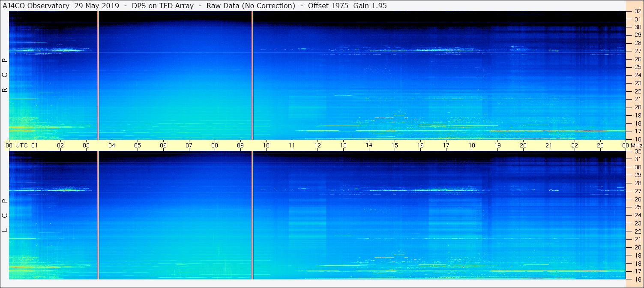This screenshot has width=644, height=288.
Task: Click the rotated "L C P" panel label
Action: [5, 216]
